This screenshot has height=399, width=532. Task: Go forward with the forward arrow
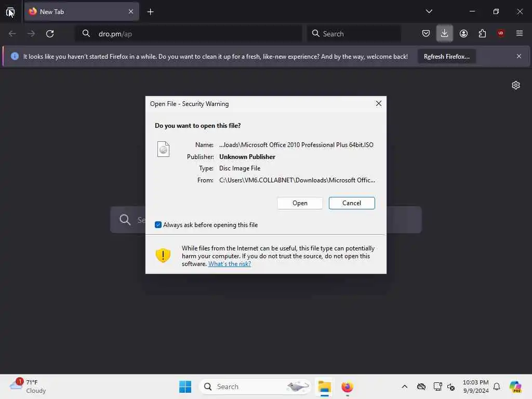coord(31,34)
